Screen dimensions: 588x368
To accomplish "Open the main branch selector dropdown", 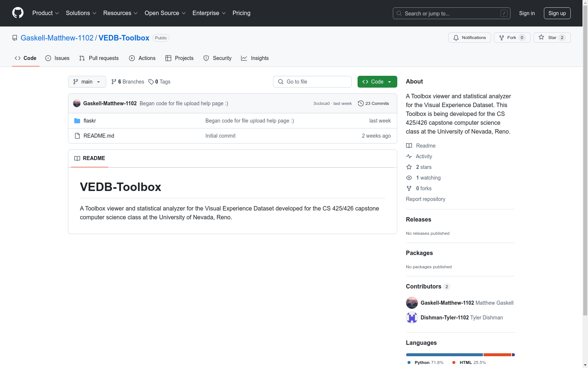I will click(87, 82).
